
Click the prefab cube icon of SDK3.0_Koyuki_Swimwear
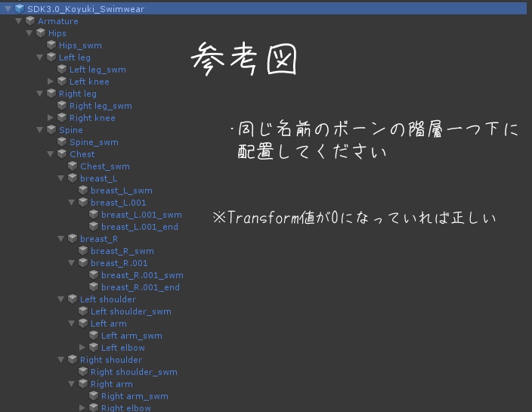point(20,9)
